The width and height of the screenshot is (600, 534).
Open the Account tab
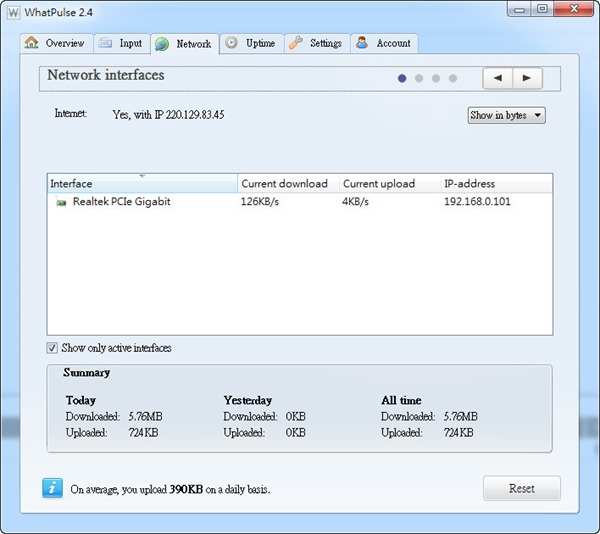384,43
